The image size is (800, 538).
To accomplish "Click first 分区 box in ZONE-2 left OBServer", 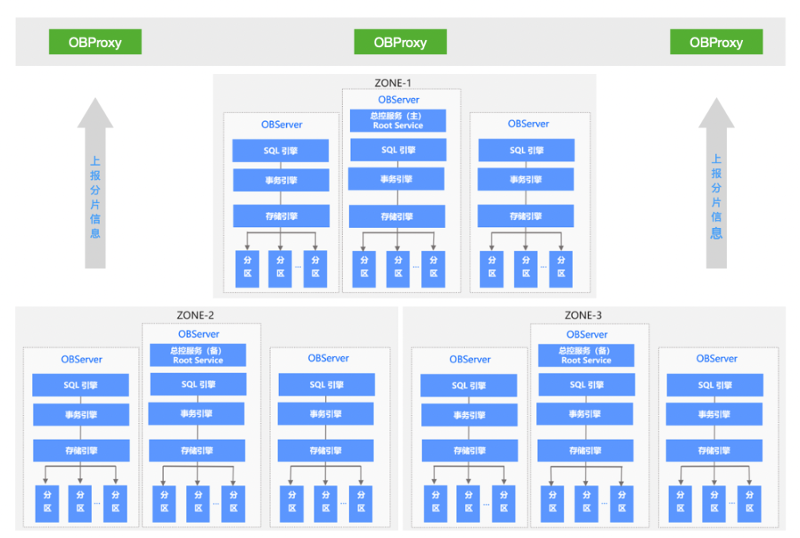I will click(47, 503).
